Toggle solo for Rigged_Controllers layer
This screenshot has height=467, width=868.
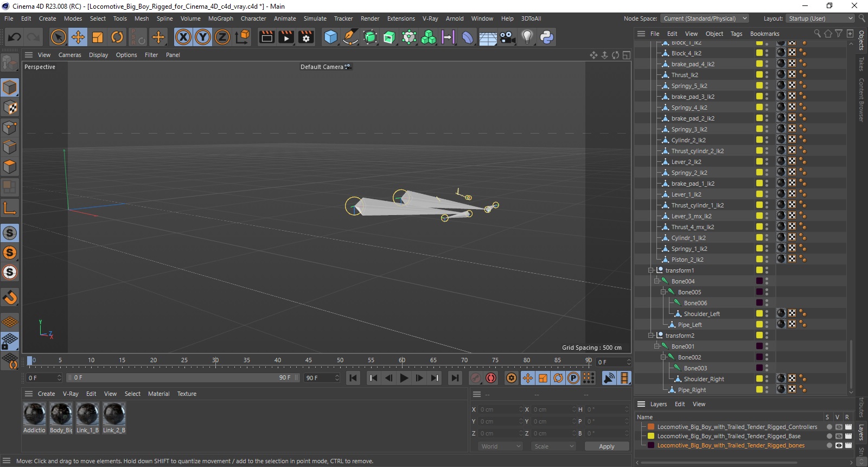pyautogui.click(x=829, y=427)
